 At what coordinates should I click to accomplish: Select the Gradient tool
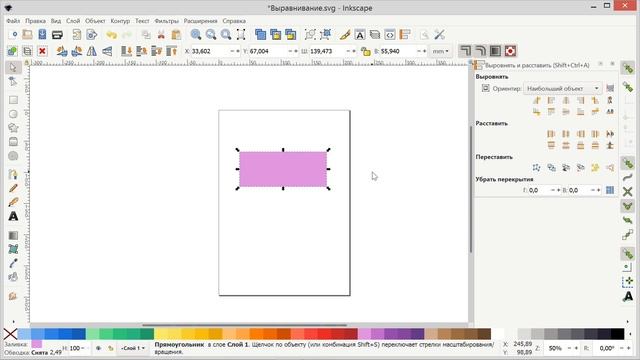(13, 236)
